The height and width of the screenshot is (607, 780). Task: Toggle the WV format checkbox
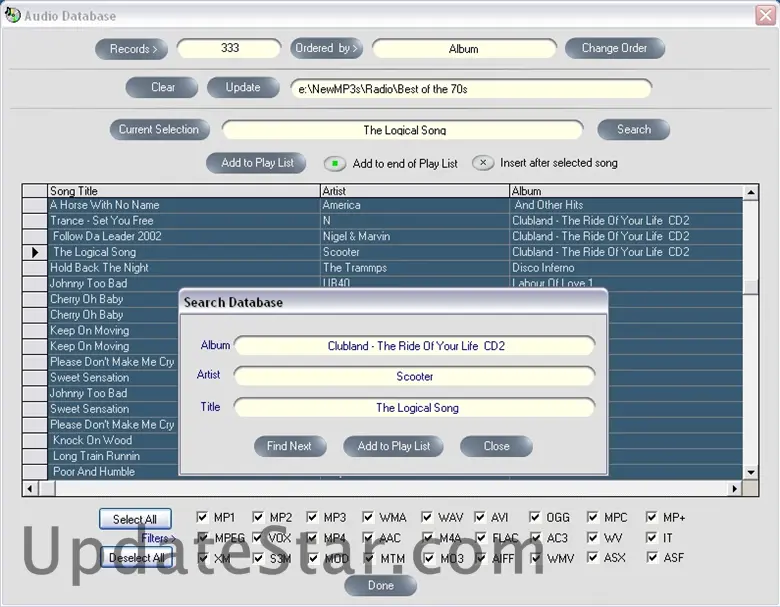click(x=592, y=537)
